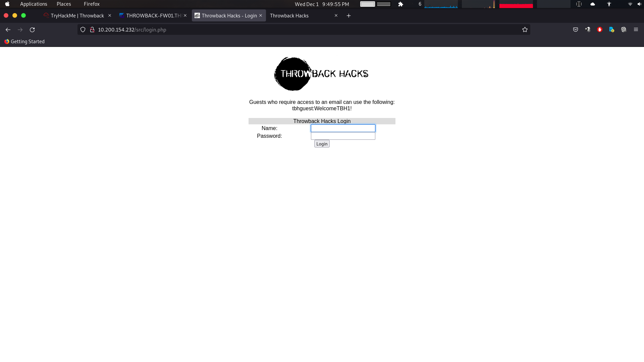Open the Applications menu in the top bar

(x=34, y=4)
